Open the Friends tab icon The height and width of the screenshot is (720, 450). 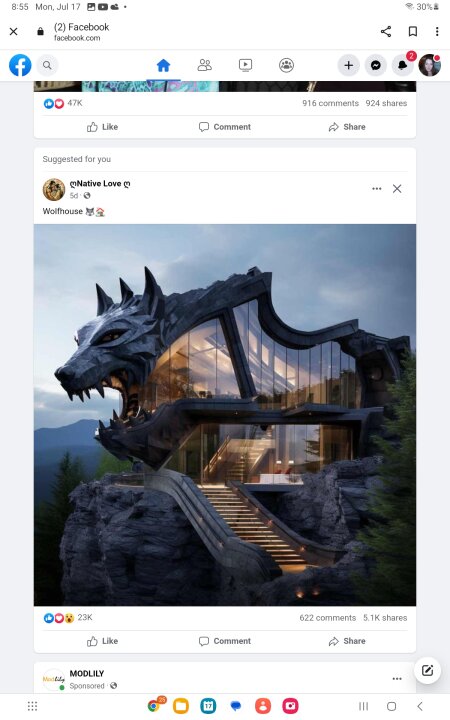click(x=204, y=65)
